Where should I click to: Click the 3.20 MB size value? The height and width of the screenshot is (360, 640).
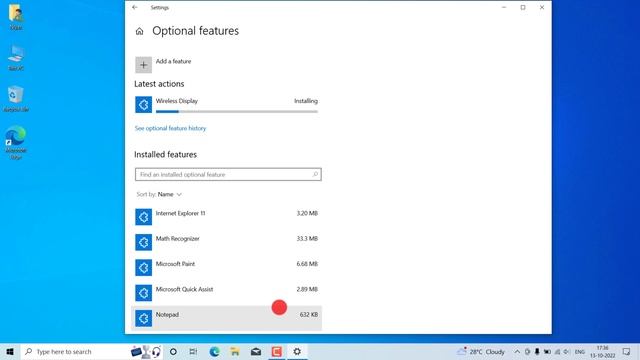[x=307, y=213]
